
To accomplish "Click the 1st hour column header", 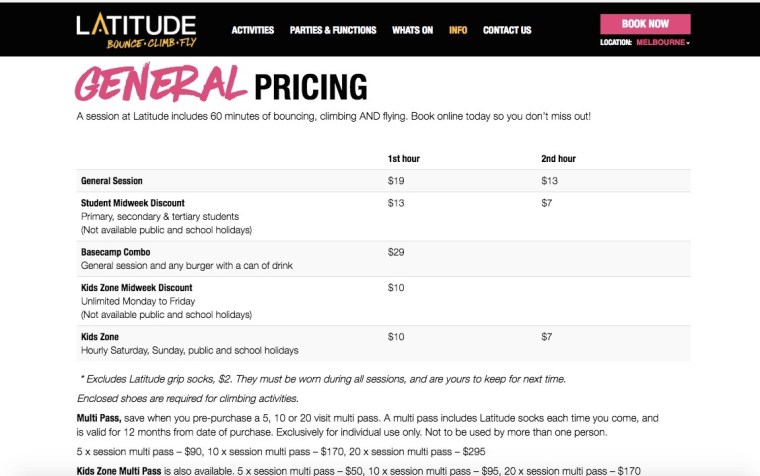I will coord(405,159).
